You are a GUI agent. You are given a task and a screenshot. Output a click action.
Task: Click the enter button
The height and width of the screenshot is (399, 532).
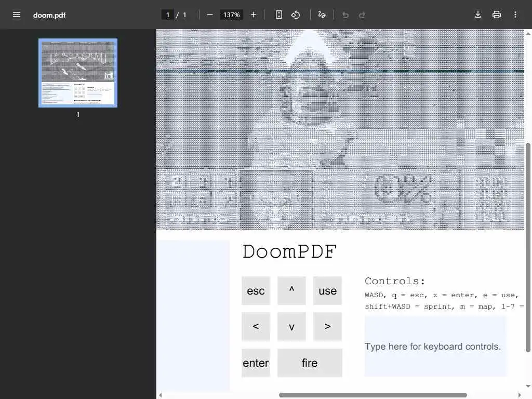pyautogui.click(x=256, y=363)
